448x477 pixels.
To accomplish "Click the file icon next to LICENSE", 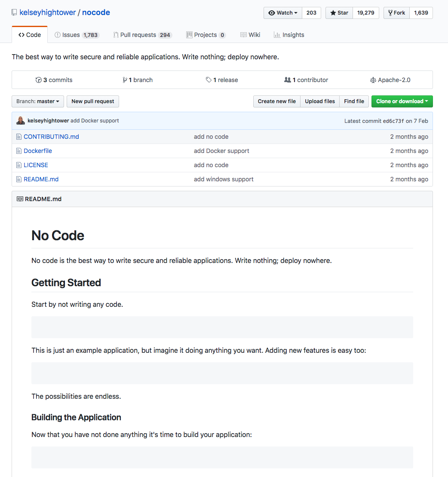I will coord(19,165).
